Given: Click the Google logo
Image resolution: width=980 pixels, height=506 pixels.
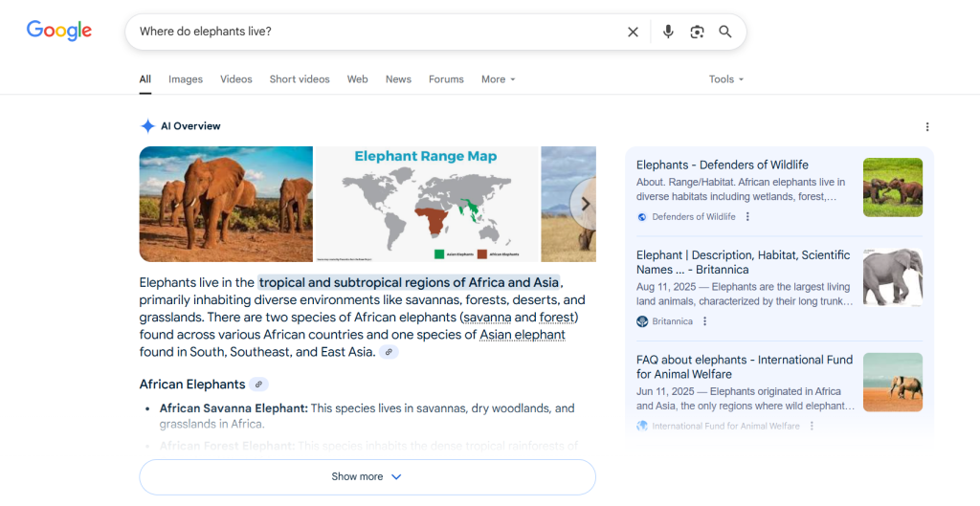Looking at the screenshot, I should tap(58, 31).
